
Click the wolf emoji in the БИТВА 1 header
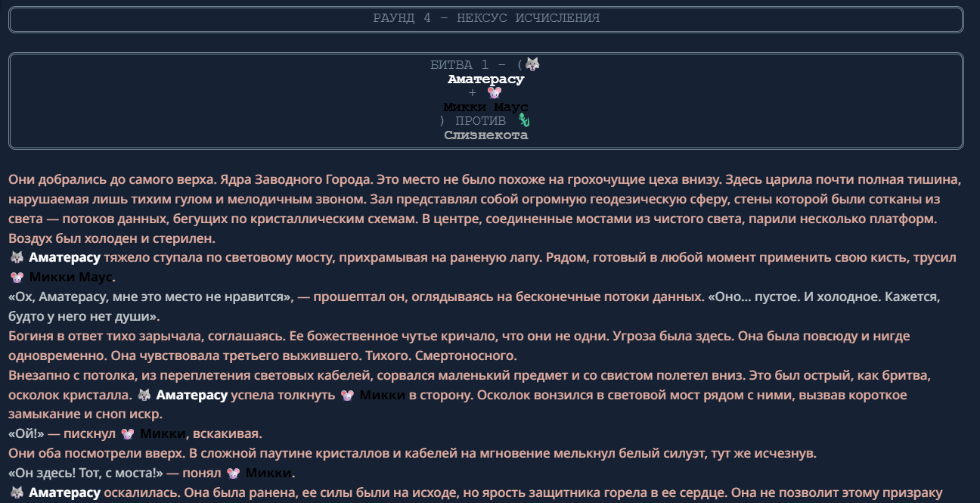532,64
